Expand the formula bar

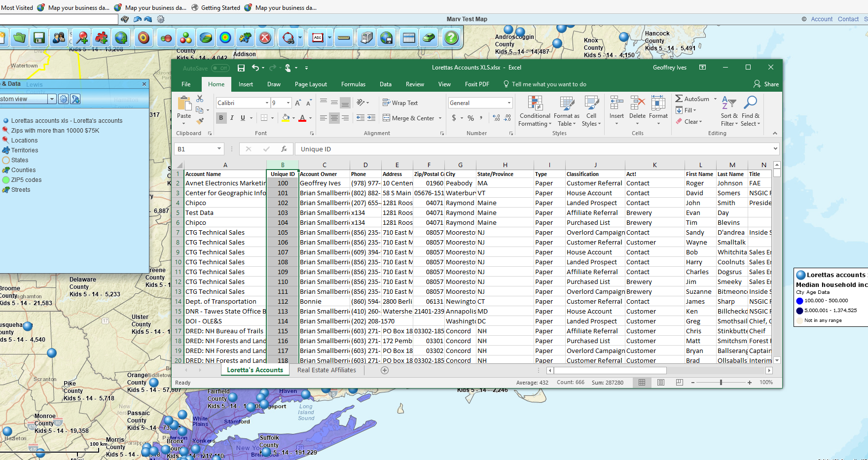[775, 148]
